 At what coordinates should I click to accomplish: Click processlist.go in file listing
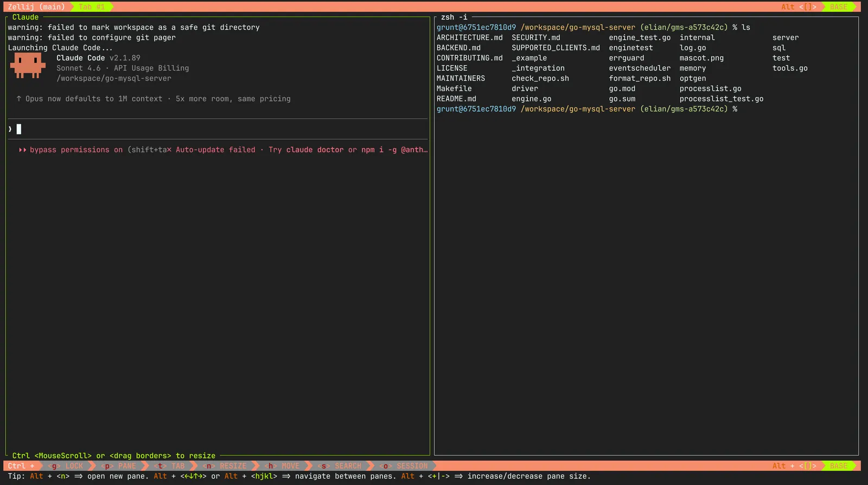point(711,88)
